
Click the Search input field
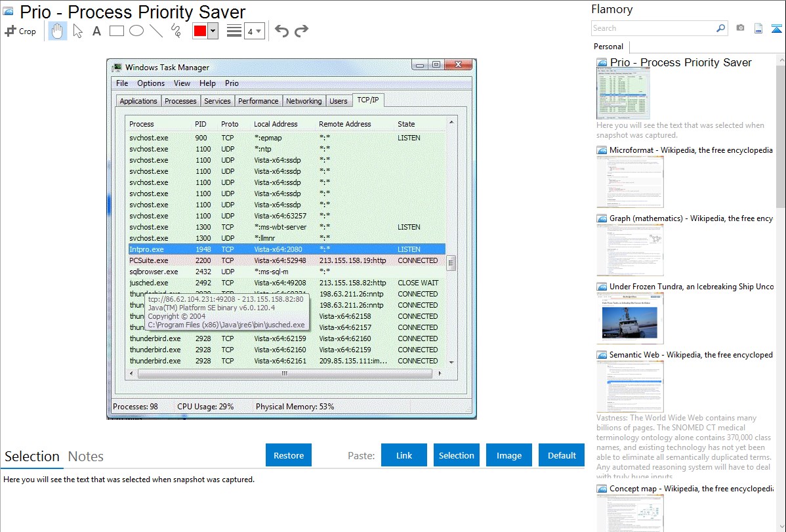click(x=653, y=28)
